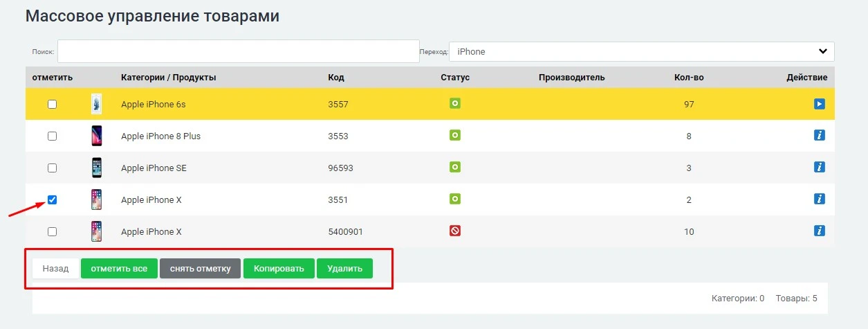Click the code 3551 cell
This screenshot has height=329, width=868.
338,199
